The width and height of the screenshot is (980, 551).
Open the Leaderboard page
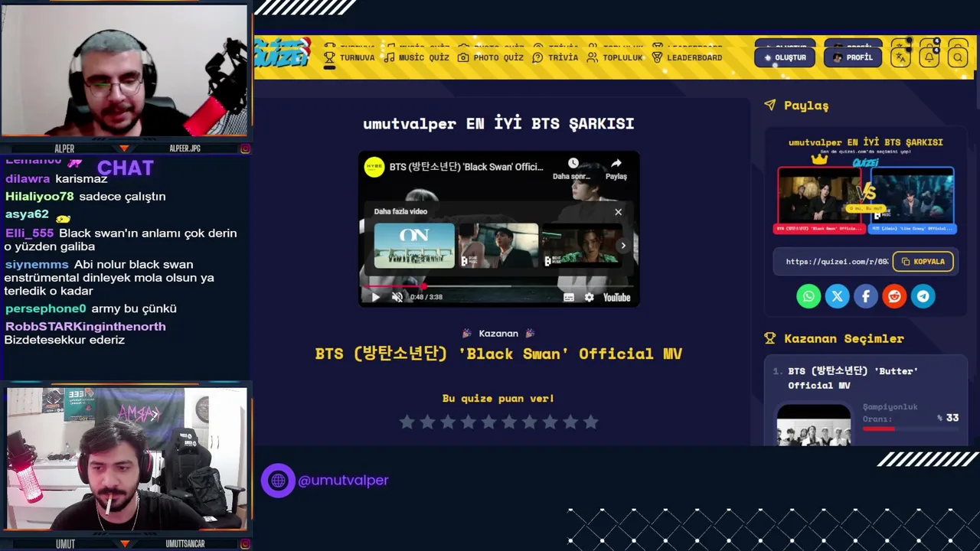click(x=687, y=57)
